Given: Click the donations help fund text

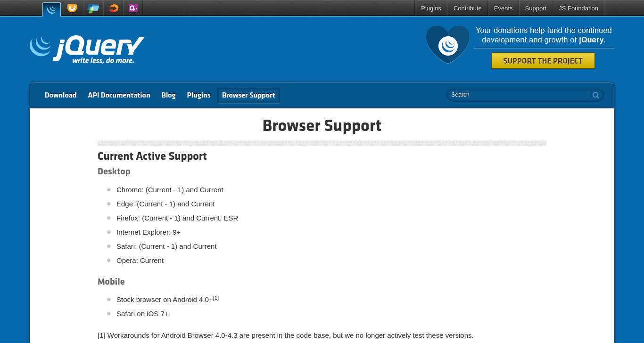Looking at the screenshot, I should pos(544,35).
